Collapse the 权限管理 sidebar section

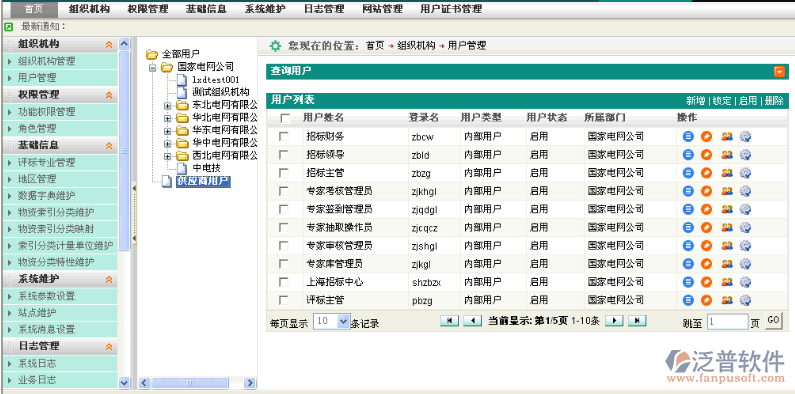(x=109, y=95)
